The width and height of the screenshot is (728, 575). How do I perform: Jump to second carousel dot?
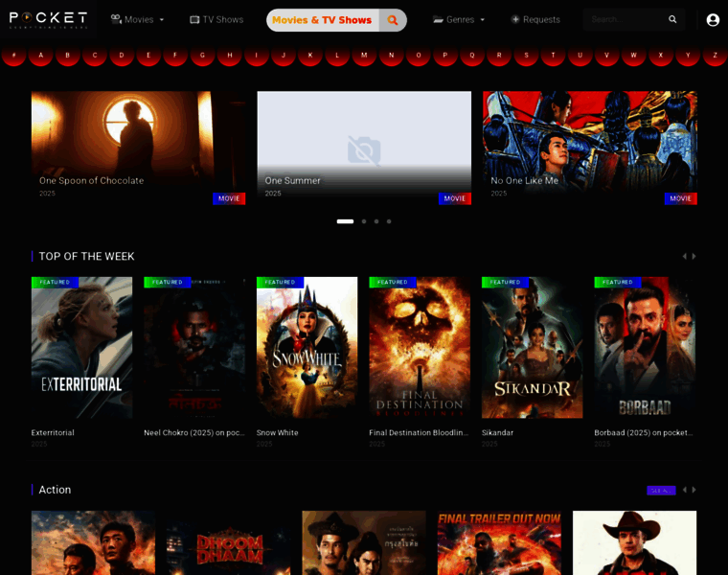click(364, 221)
